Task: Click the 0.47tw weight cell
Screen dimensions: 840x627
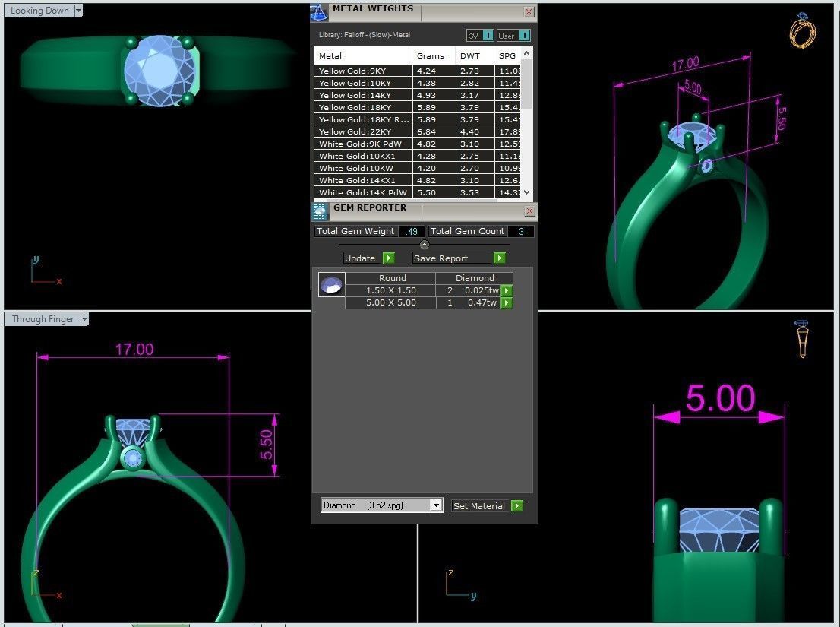Action: pyautogui.click(x=482, y=302)
